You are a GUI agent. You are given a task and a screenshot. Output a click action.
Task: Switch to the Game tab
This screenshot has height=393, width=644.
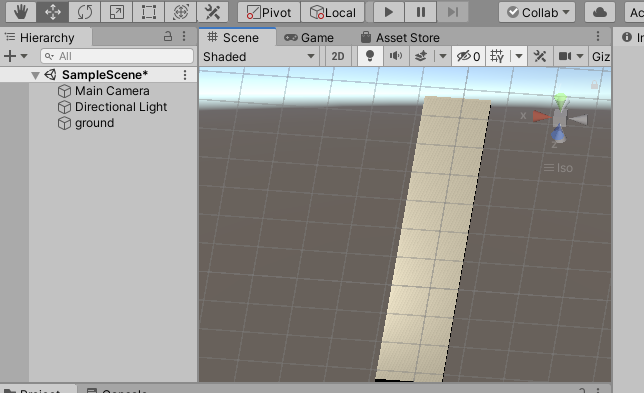(x=309, y=38)
